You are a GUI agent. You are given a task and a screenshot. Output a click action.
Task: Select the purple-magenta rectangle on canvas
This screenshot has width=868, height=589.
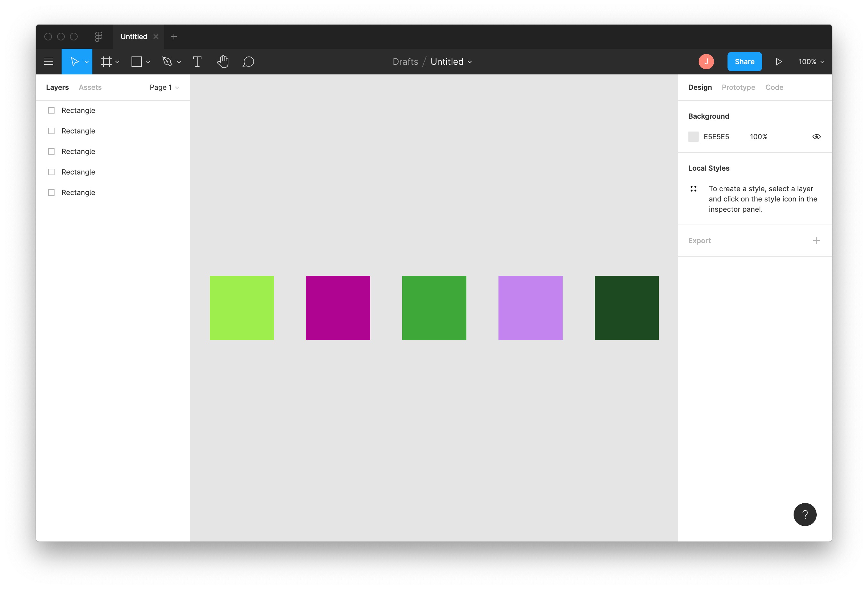pos(338,308)
